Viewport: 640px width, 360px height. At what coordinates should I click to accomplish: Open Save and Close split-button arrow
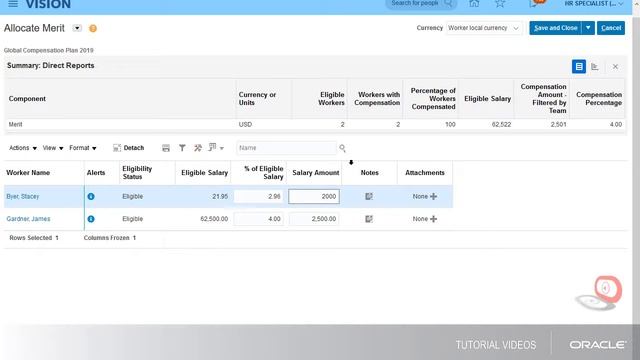[x=588, y=28]
